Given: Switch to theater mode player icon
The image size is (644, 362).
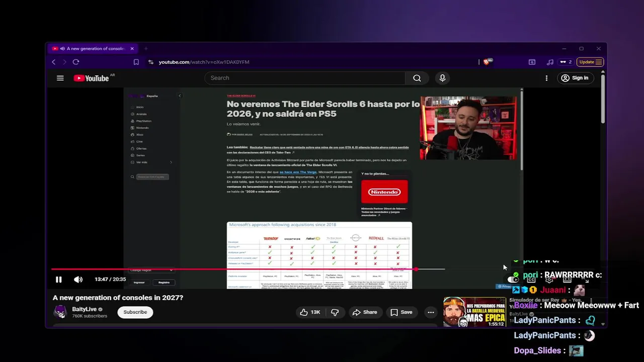Looking at the screenshot, I should click(x=568, y=280).
